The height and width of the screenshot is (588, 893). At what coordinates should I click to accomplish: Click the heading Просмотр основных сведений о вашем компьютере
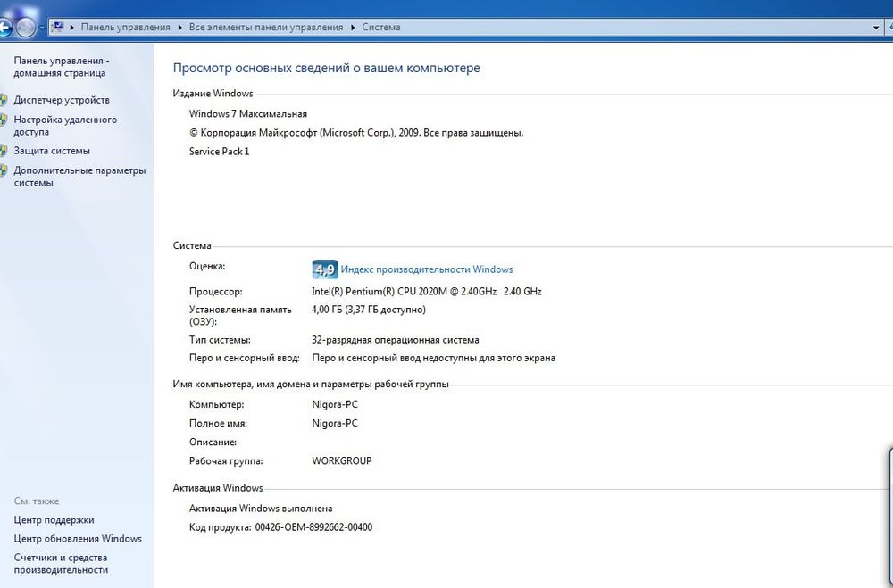(x=326, y=68)
